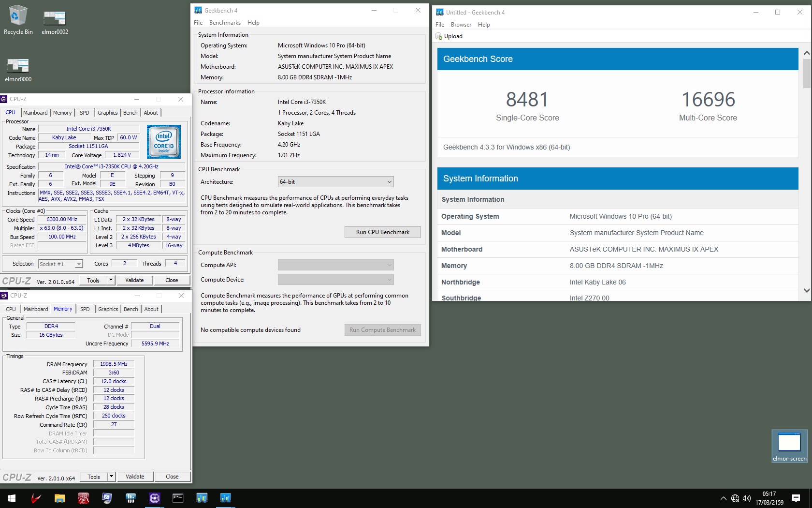Switch to Mainboard tab in the CPU-Z window showing the CPU tab
Viewport: 812px width, 508px height.
coord(35,113)
